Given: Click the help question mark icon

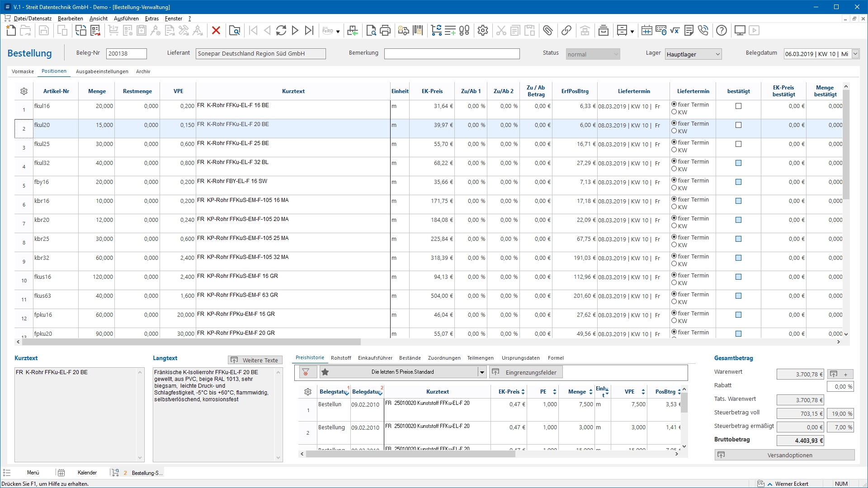Looking at the screenshot, I should (x=722, y=31).
